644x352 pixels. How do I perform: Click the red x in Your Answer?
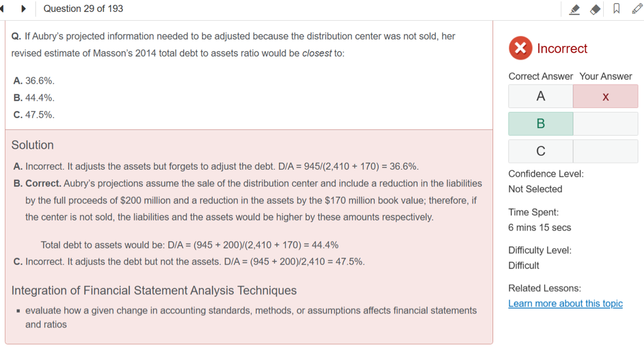click(605, 97)
